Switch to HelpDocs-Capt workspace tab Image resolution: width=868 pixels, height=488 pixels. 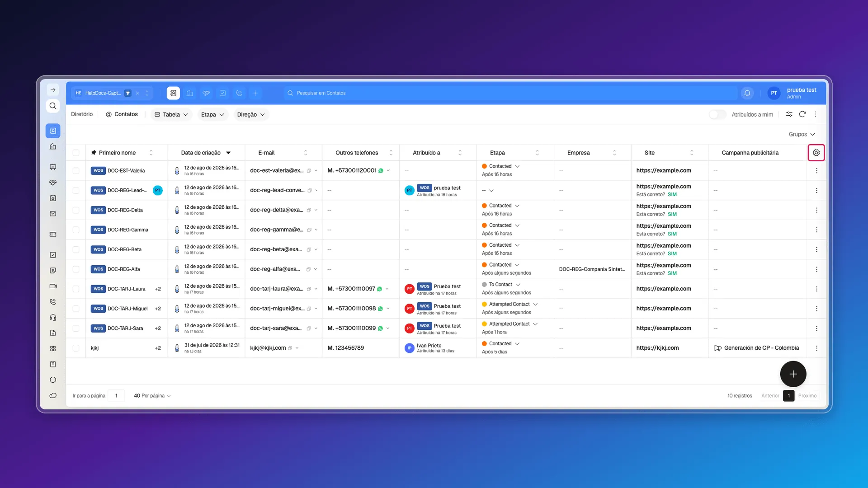click(103, 93)
